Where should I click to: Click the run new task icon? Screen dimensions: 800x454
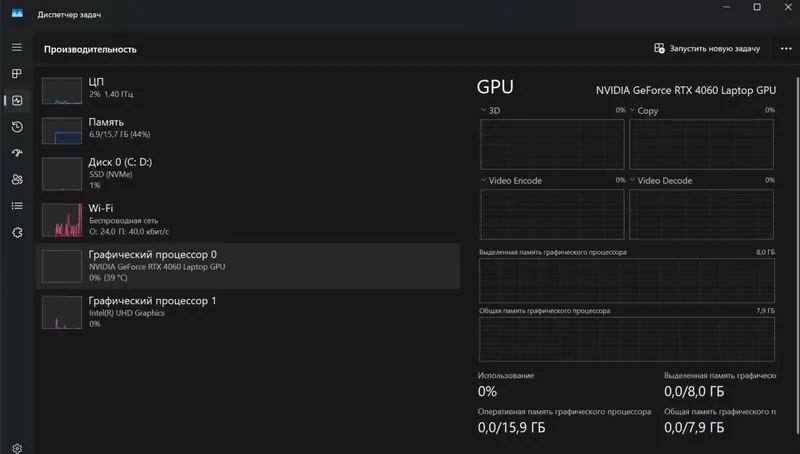659,48
